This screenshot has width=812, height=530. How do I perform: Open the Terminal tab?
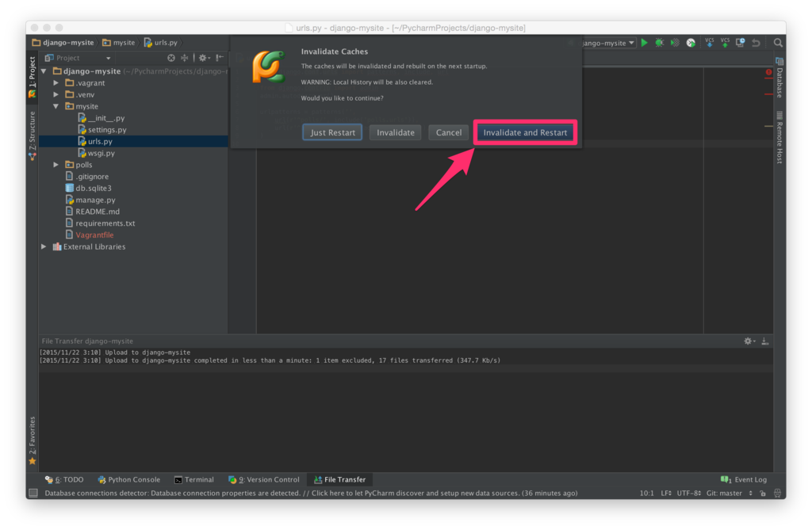pyautogui.click(x=194, y=480)
